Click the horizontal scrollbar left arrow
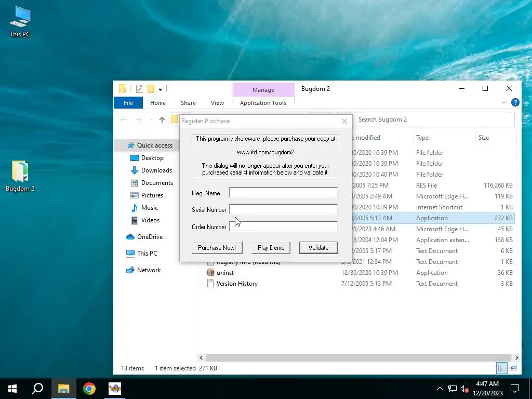Viewport: 532px width, 399px height. (201, 357)
